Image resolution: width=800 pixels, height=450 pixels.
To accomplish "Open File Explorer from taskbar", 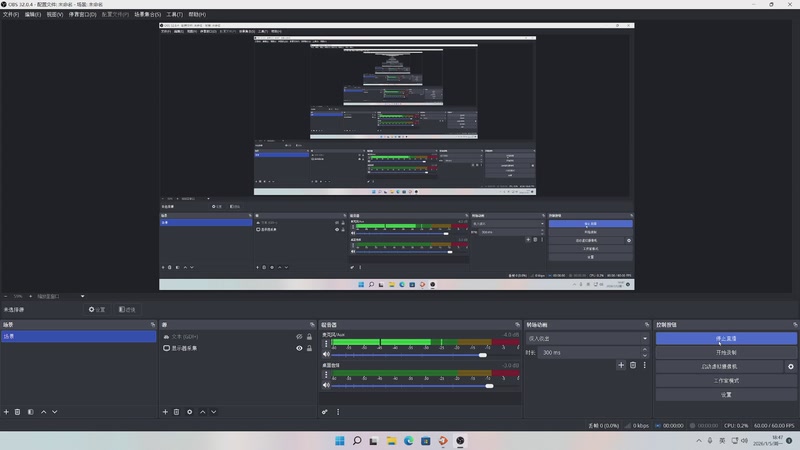I will [x=391, y=441].
